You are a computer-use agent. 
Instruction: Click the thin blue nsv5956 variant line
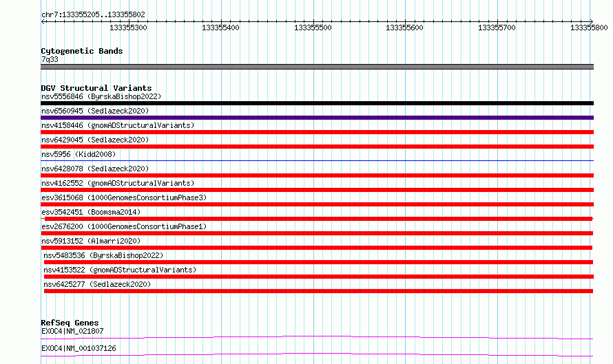pyautogui.click(x=317, y=160)
